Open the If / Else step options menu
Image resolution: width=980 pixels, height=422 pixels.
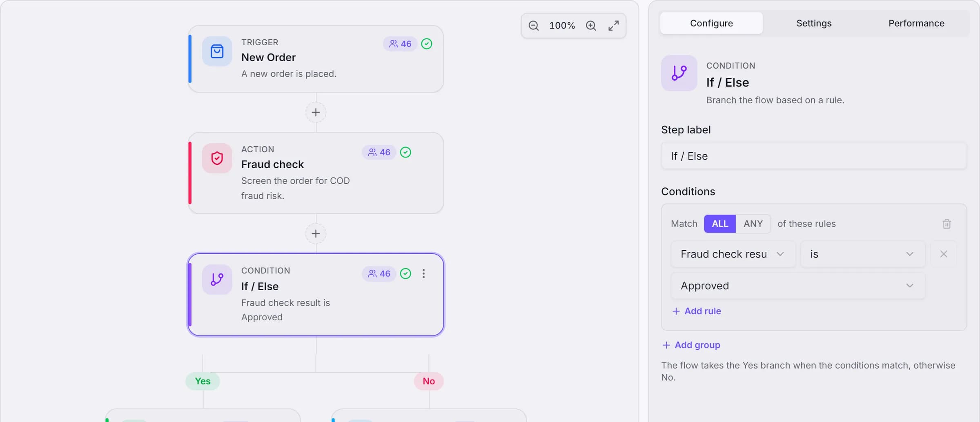[423, 273]
